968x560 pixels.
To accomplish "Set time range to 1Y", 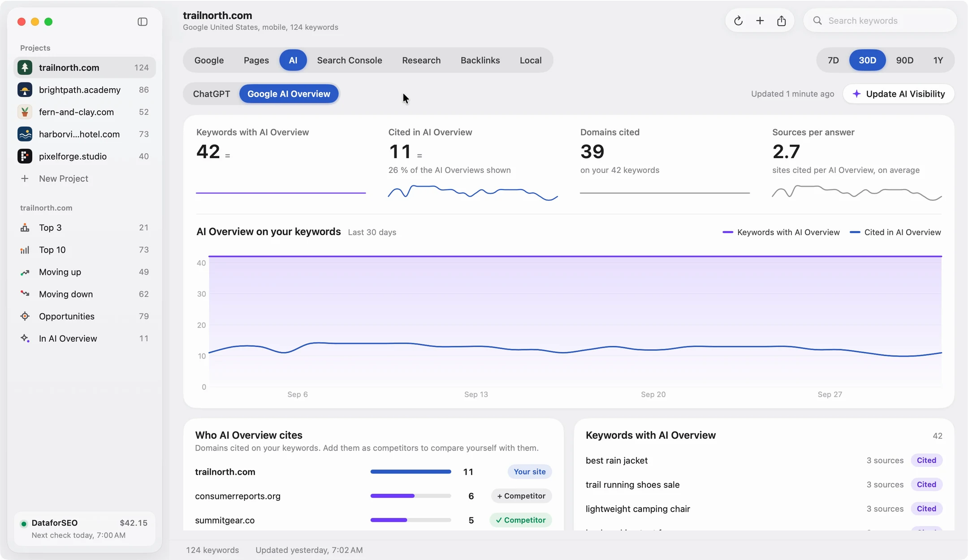I will pos(938,60).
